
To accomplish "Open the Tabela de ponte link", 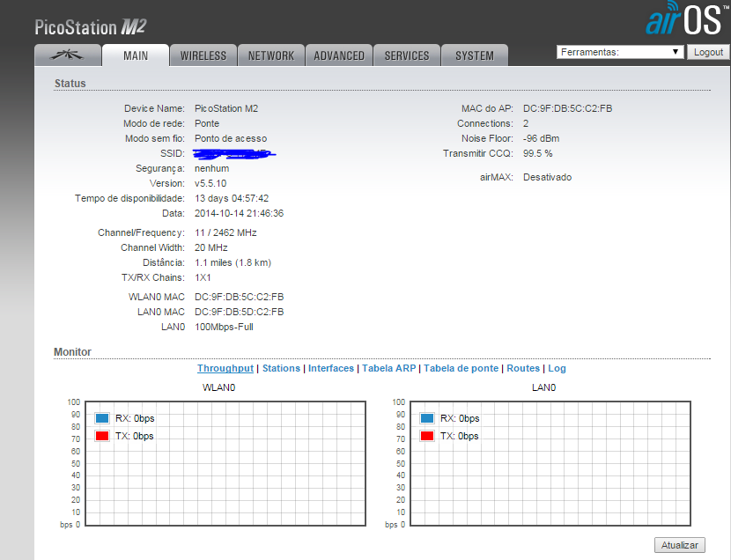I will click(461, 368).
